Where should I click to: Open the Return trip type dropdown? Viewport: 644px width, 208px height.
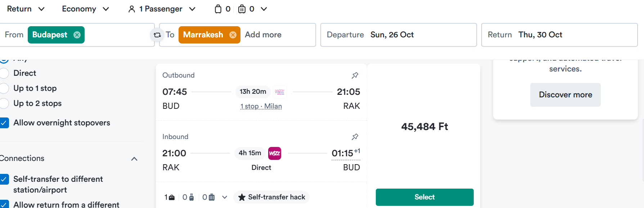(x=26, y=9)
